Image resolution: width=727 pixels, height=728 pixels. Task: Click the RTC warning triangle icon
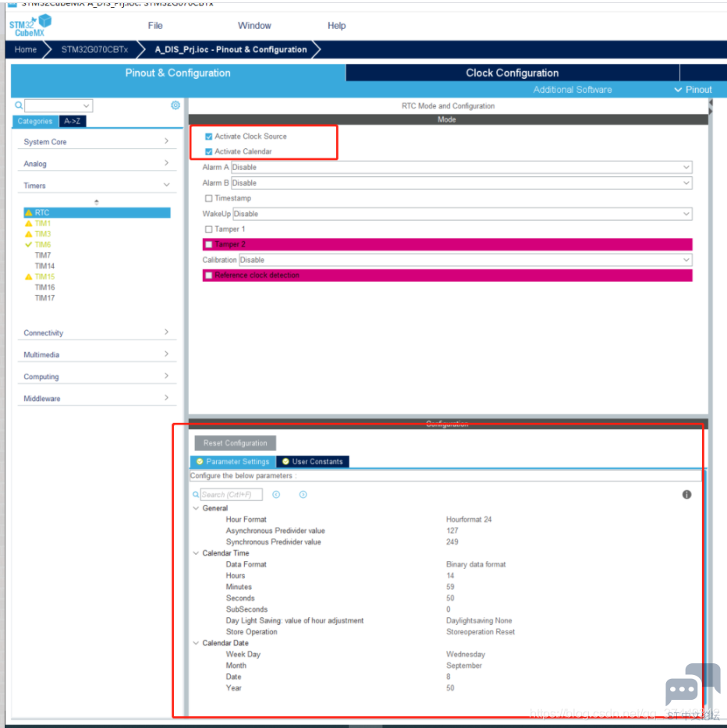pos(29,213)
